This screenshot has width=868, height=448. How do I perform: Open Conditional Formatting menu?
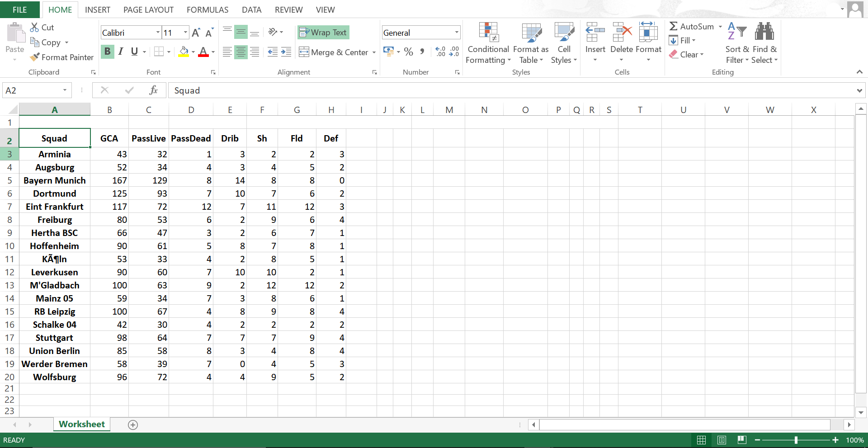point(488,43)
